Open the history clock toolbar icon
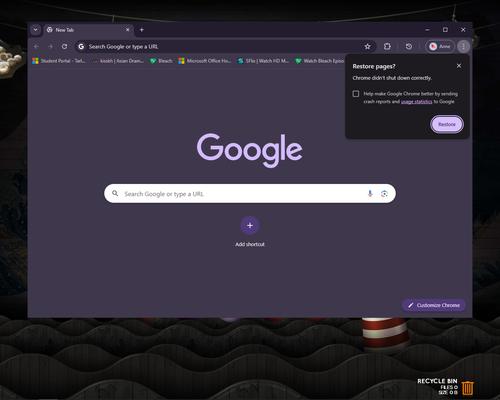This screenshot has height=400, width=500. click(x=409, y=46)
